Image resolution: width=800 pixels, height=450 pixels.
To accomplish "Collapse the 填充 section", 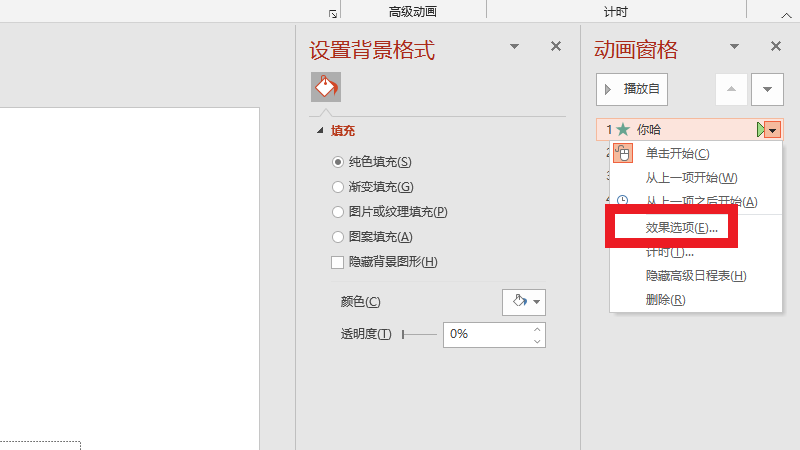I will point(320,131).
